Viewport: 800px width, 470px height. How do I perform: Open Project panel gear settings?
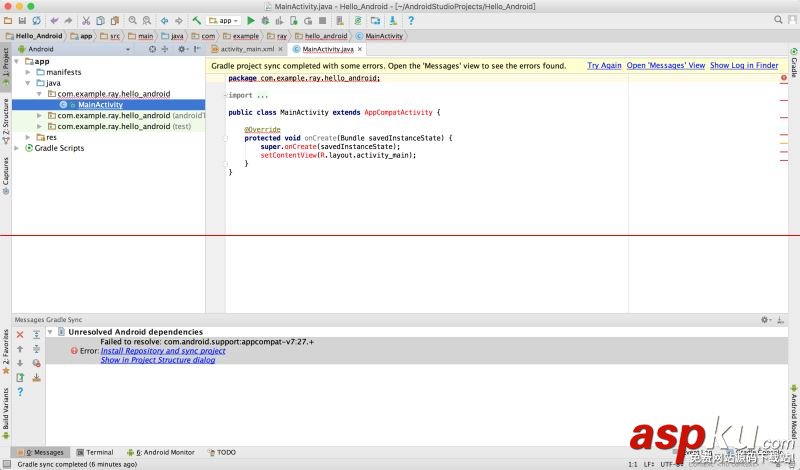(x=182, y=49)
